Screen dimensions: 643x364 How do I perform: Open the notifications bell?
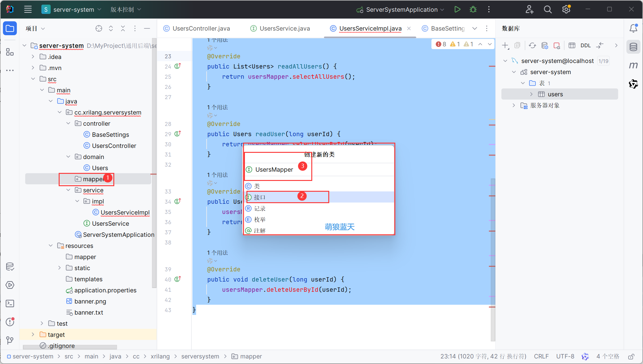pyautogui.click(x=633, y=28)
